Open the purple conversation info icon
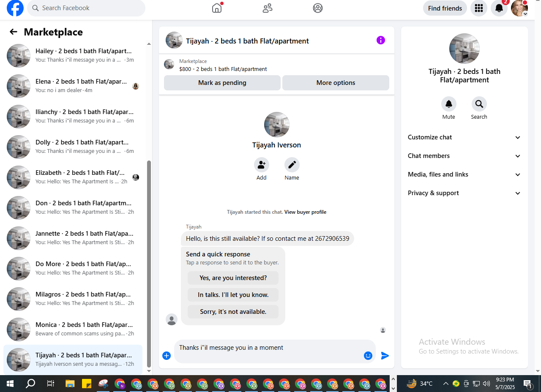 coord(381,40)
